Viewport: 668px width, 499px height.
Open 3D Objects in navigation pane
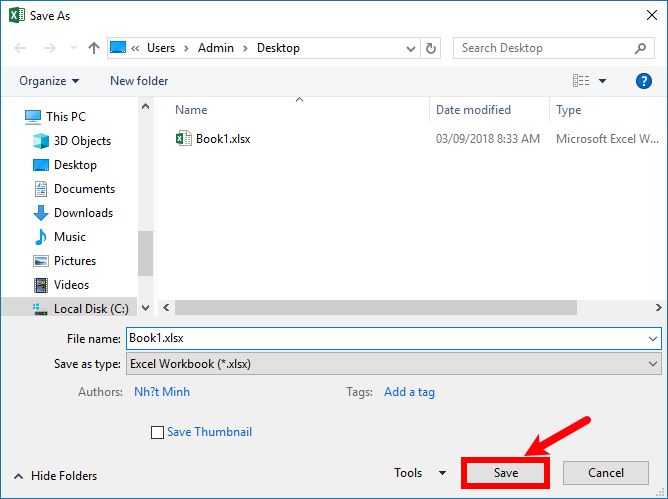pos(82,141)
